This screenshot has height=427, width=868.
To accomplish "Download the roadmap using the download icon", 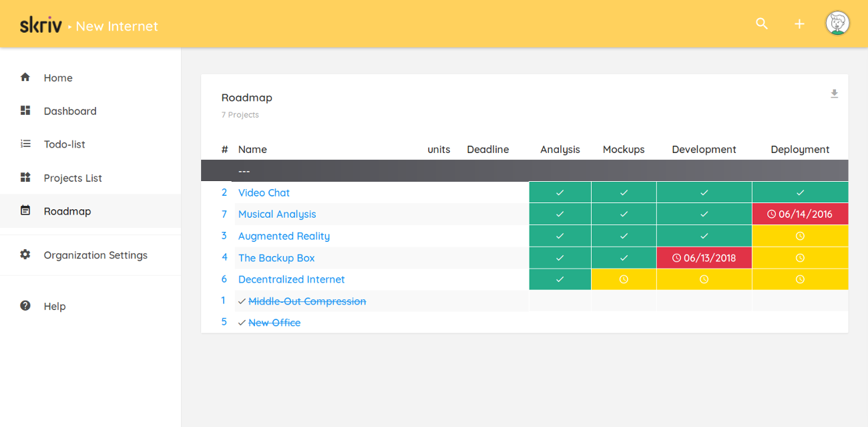I will [x=834, y=94].
